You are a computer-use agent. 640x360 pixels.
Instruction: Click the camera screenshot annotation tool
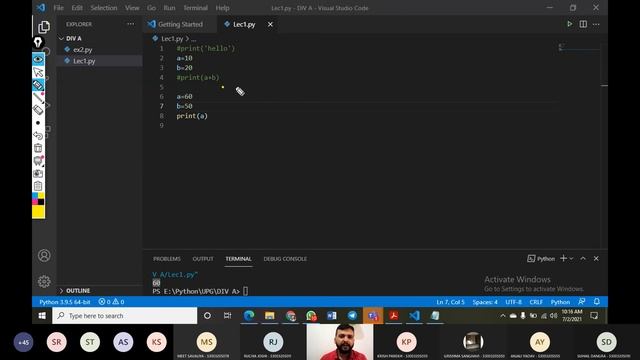point(38,173)
